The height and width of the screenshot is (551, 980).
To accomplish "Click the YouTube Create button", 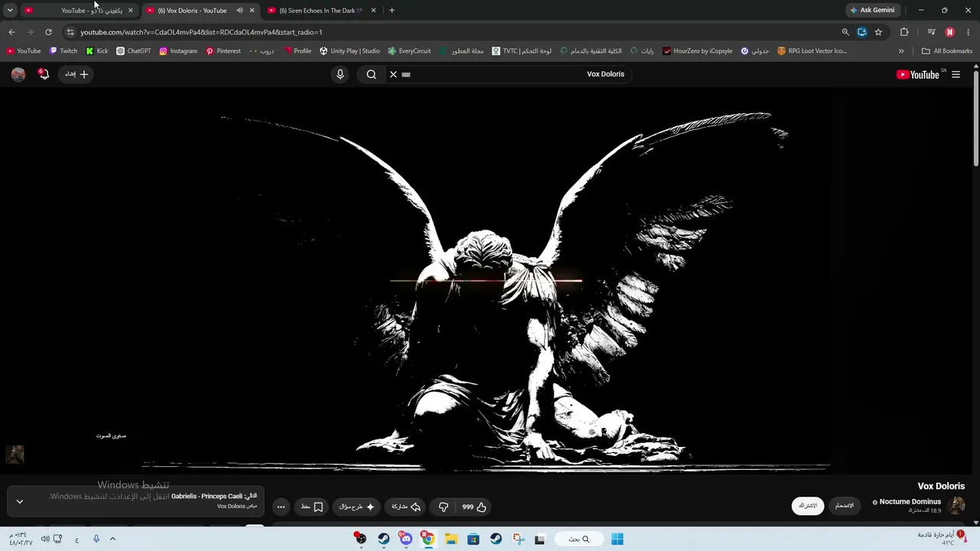I will [76, 74].
